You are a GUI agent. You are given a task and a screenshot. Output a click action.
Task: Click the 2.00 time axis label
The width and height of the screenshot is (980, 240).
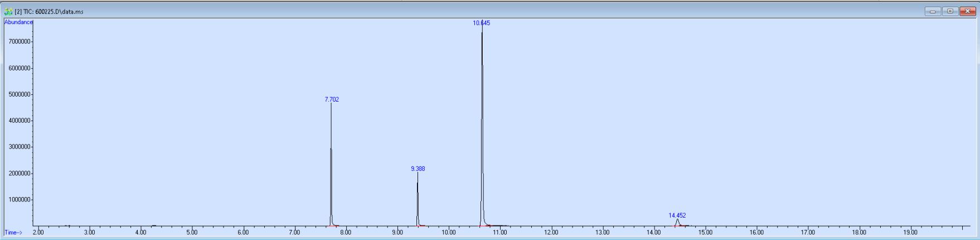click(x=38, y=233)
